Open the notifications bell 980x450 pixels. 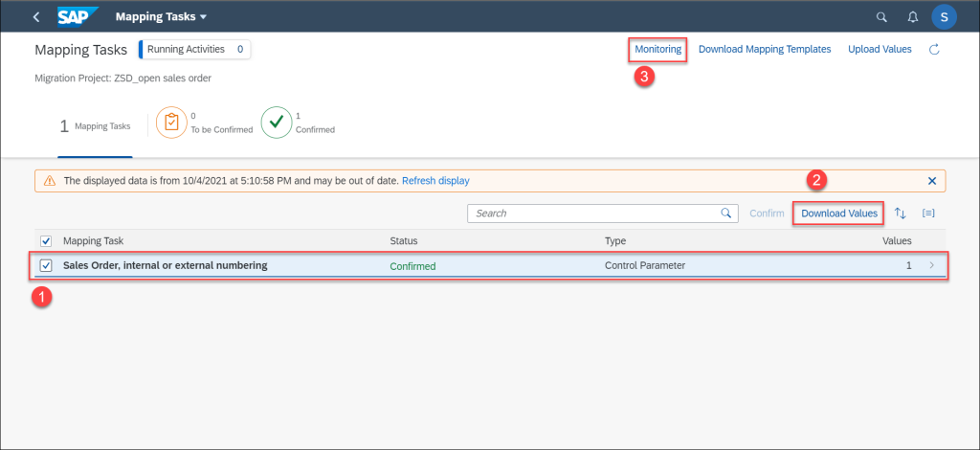pyautogui.click(x=912, y=17)
